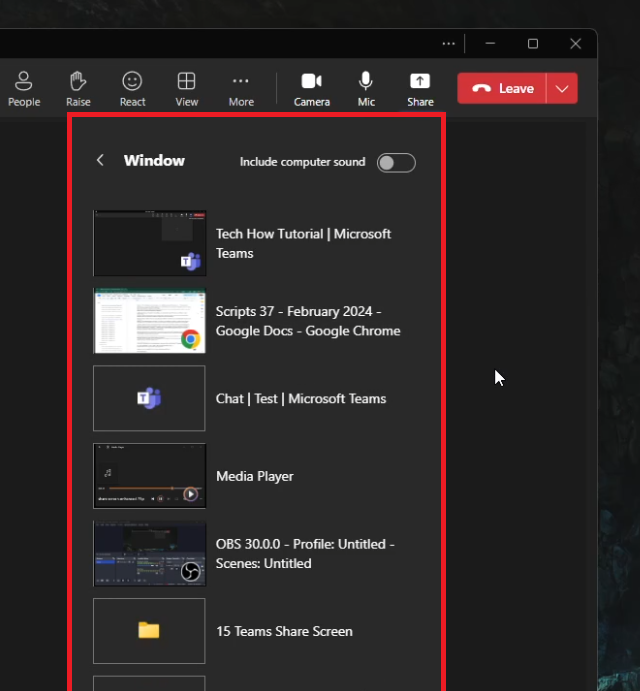Raise your hand in the meeting
The image size is (640, 691).
[78, 88]
